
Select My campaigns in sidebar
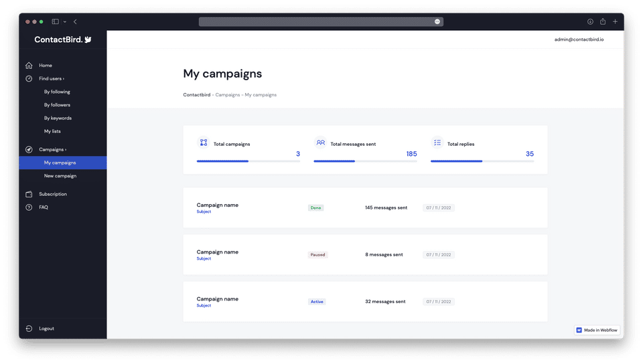click(x=63, y=163)
